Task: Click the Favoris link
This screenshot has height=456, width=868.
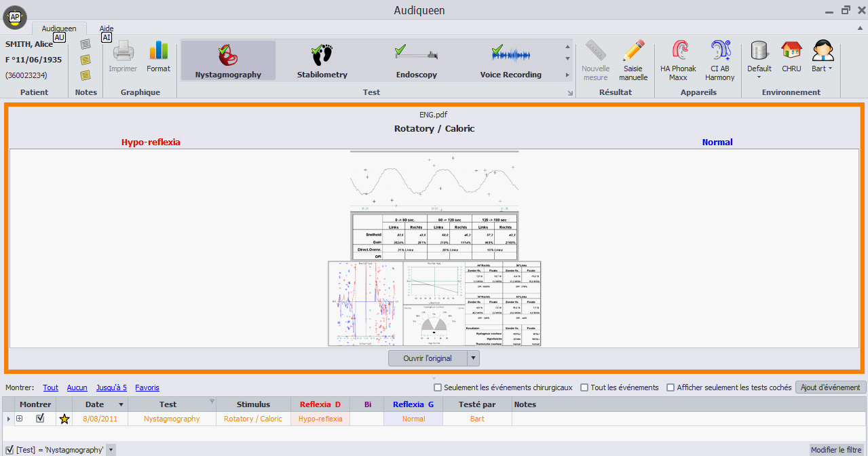Action: pos(147,387)
